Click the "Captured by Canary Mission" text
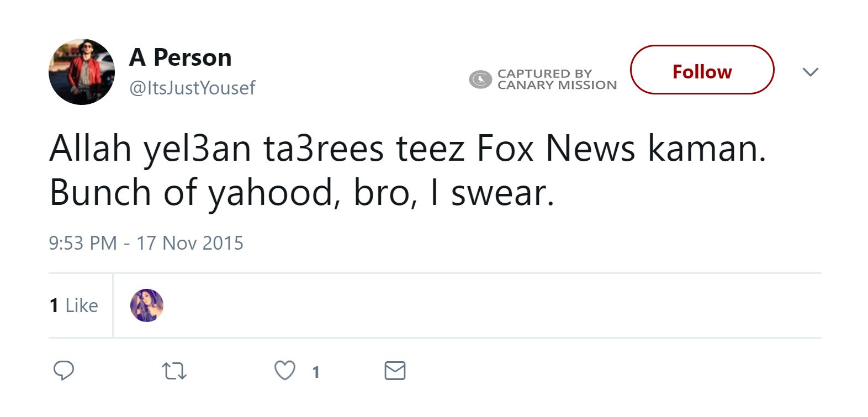Image resolution: width=868 pixels, height=417 pixels. coord(556,80)
